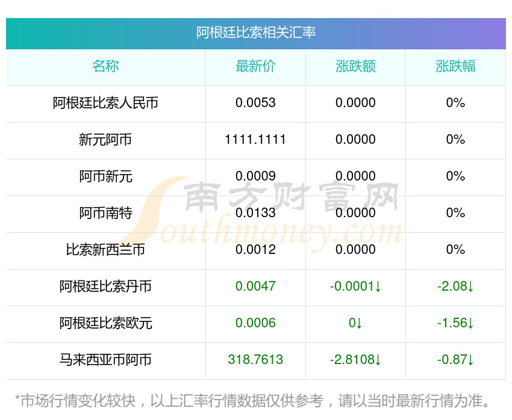Select the row name 阿根廷比索人民币
The image size is (512, 420).
click(x=105, y=103)
